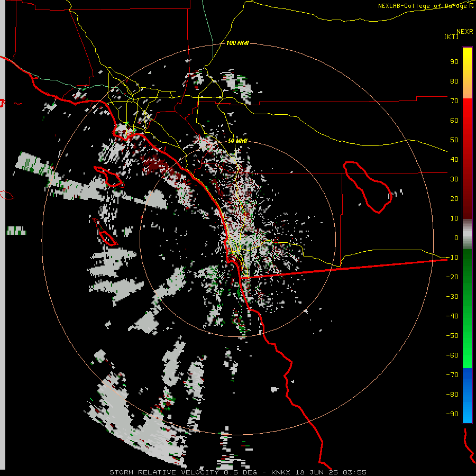
Task: Pick the gray zero-velocity segment of the color bar
Action: click(x=467, y=234)
